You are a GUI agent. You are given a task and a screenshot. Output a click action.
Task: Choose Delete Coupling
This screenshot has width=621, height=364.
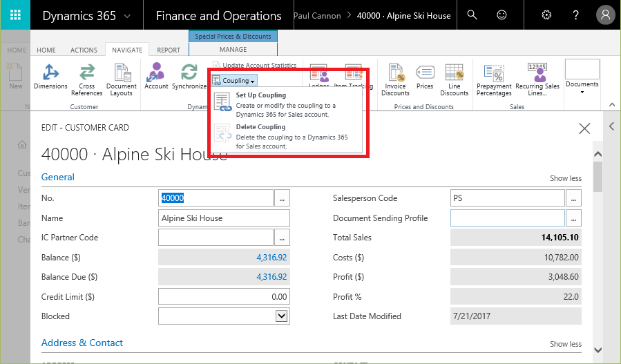285,136
